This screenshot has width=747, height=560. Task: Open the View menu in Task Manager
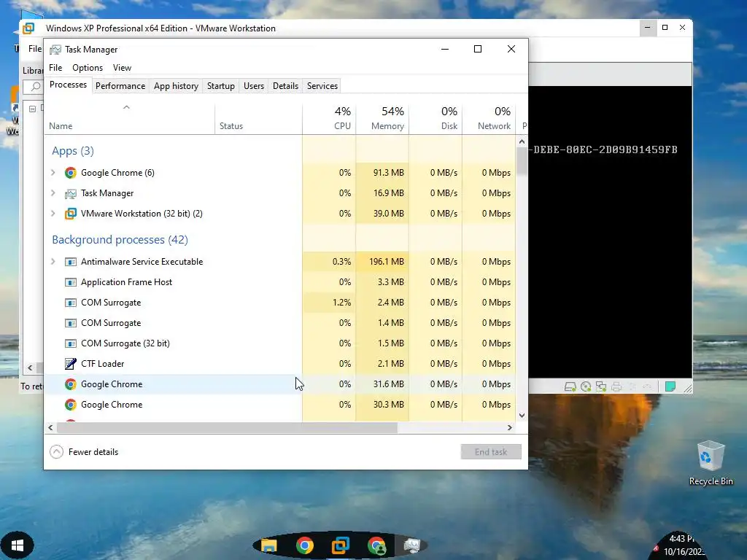coord(122,68)
